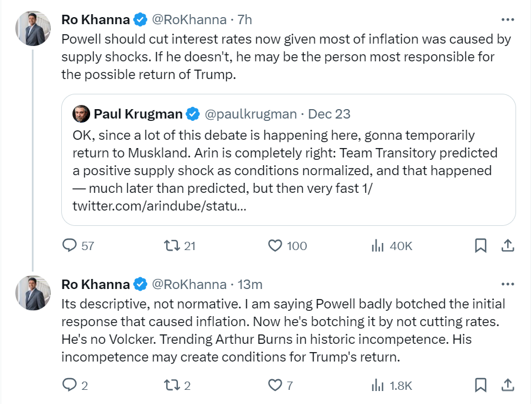The height and width of the screenshot is (404, 532).
Task: Like the tweet with 100 likes
Action: 275,245
